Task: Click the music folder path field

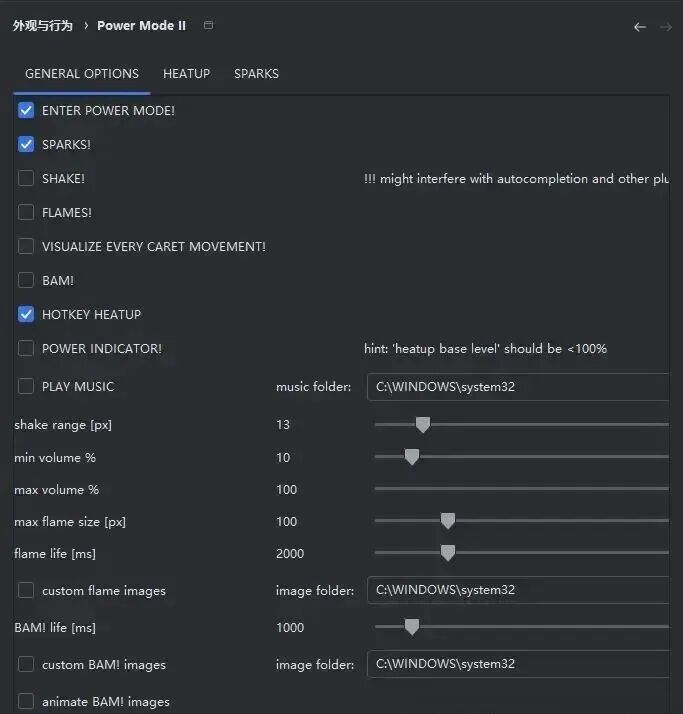Action: (x=518, y=387)
